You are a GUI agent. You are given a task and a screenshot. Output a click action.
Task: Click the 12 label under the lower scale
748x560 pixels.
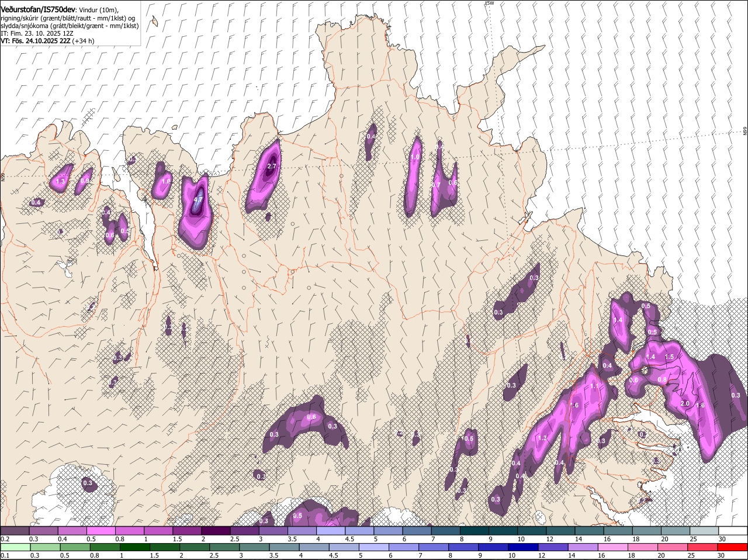pyautogui.click(x=542, y=555)
